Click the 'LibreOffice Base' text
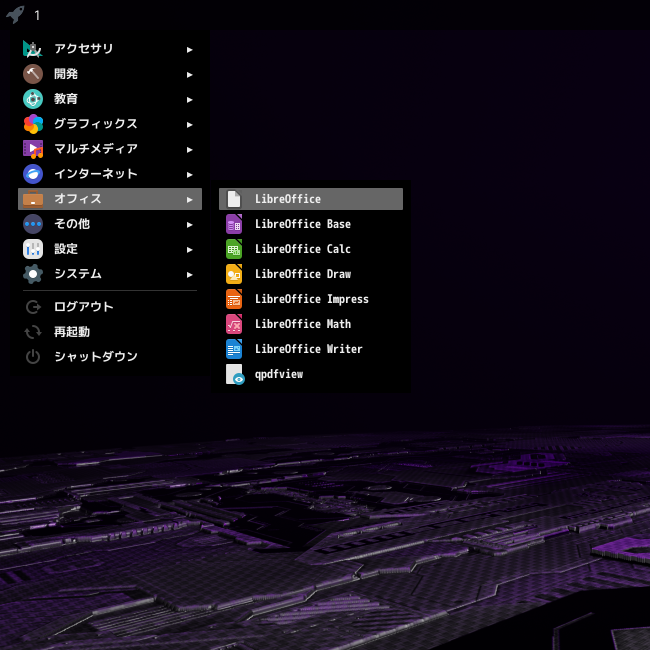Viewport: 650px width, 650px height. [x=303, y=224]
